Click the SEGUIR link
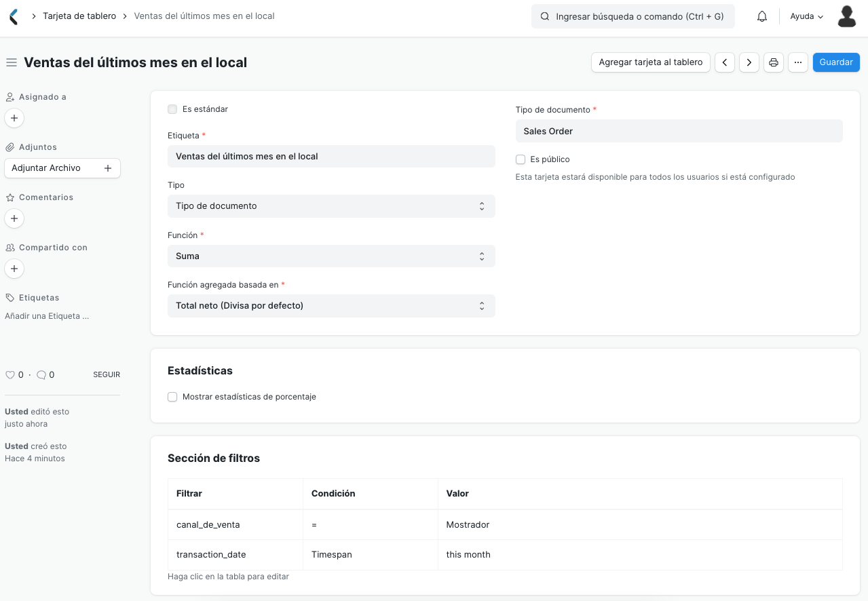This screenshot has width=868, height=601. click(x=107, y=374)
